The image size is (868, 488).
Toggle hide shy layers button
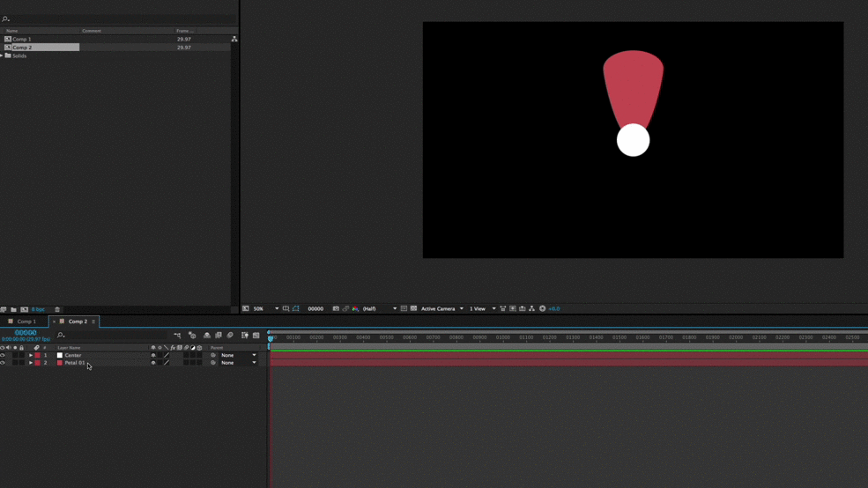tap(207, 336)
